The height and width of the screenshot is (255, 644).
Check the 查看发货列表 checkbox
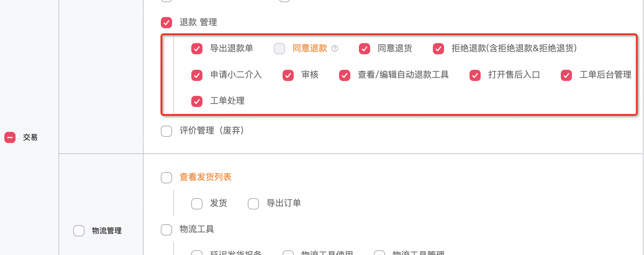pos(166,177)
